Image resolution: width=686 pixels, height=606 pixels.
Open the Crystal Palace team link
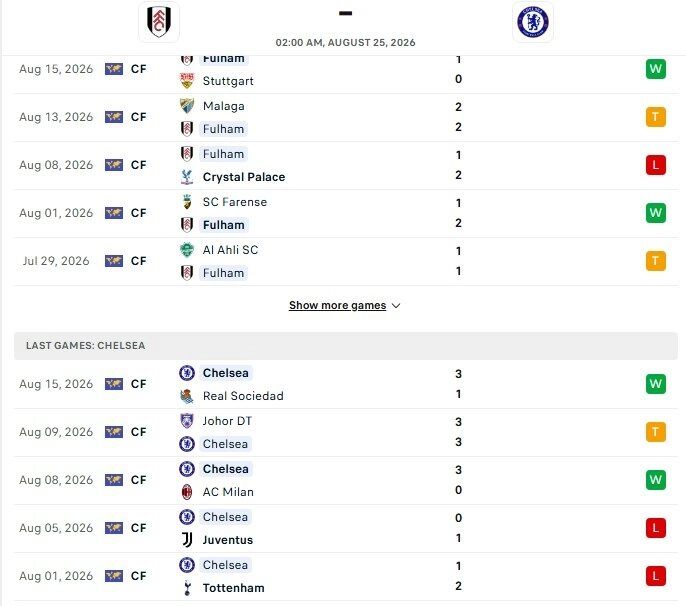[244, 177]
